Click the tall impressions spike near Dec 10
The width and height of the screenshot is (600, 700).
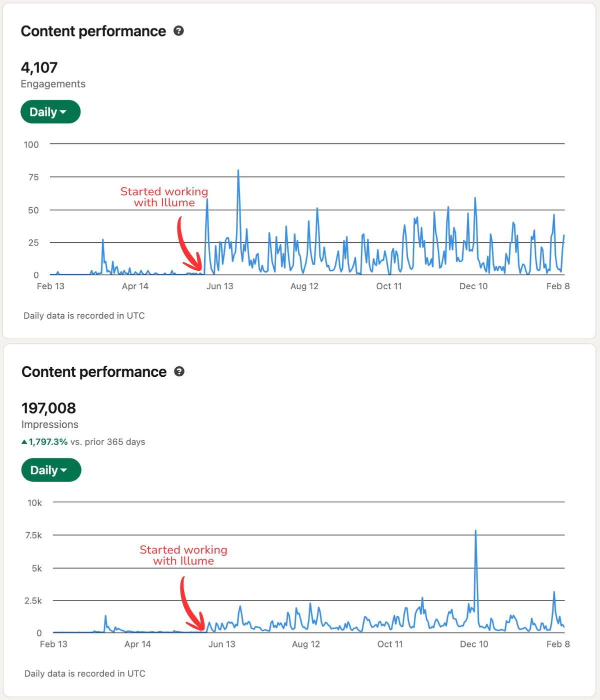click(x=475, y=532)
